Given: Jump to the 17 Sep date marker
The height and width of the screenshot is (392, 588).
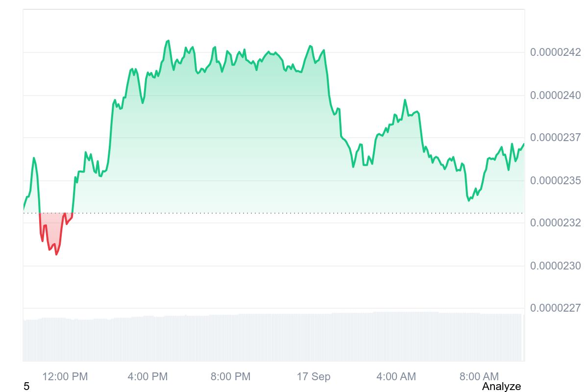Looking at the screenshot, I should pos(314,376).
